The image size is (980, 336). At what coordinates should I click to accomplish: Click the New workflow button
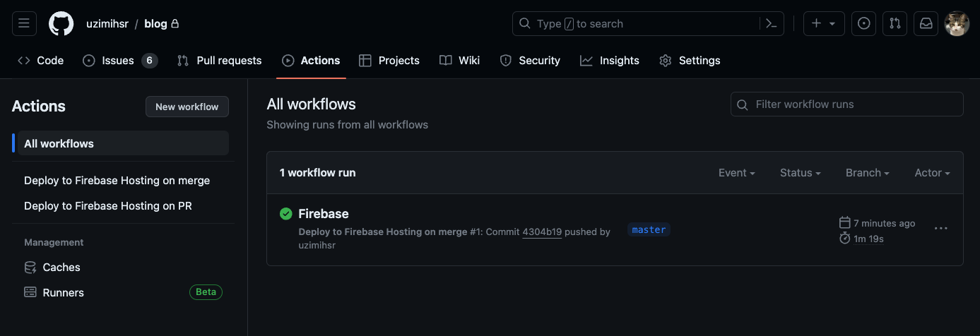[x=187, y=107]
